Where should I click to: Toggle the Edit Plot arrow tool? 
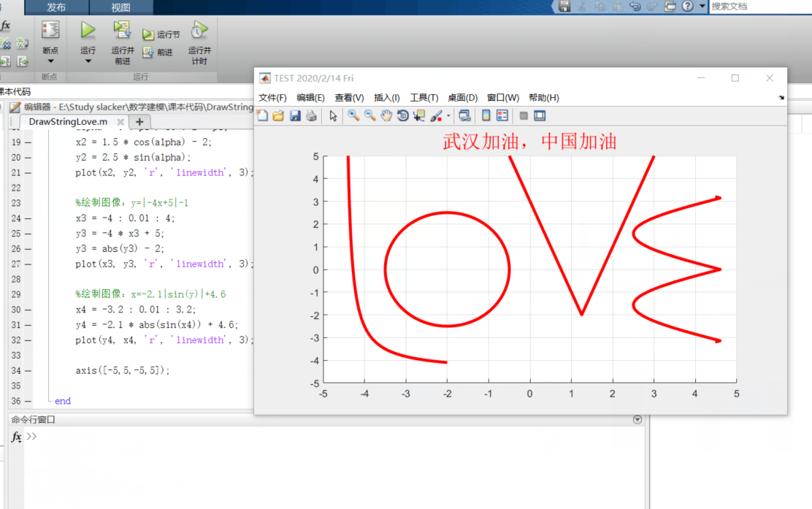pyautogui.click(x=333, y=116)
